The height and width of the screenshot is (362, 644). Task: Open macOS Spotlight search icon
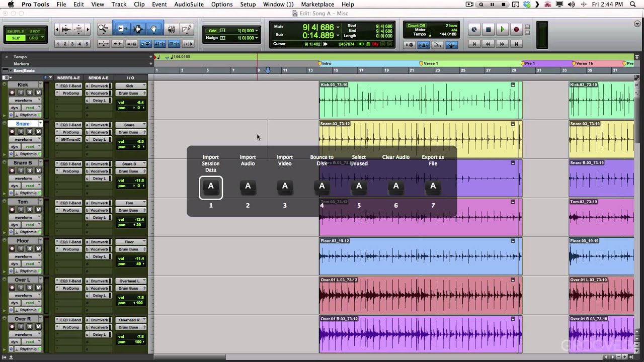pyautogui.click(x=633, y=5)
